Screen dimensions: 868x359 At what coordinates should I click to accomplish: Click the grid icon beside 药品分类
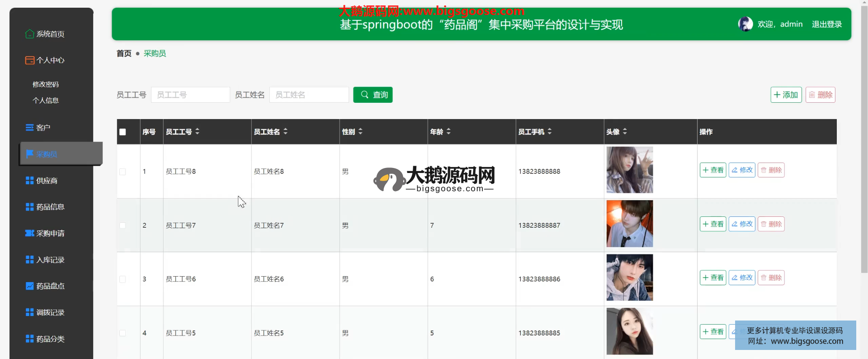click(29, 339)
